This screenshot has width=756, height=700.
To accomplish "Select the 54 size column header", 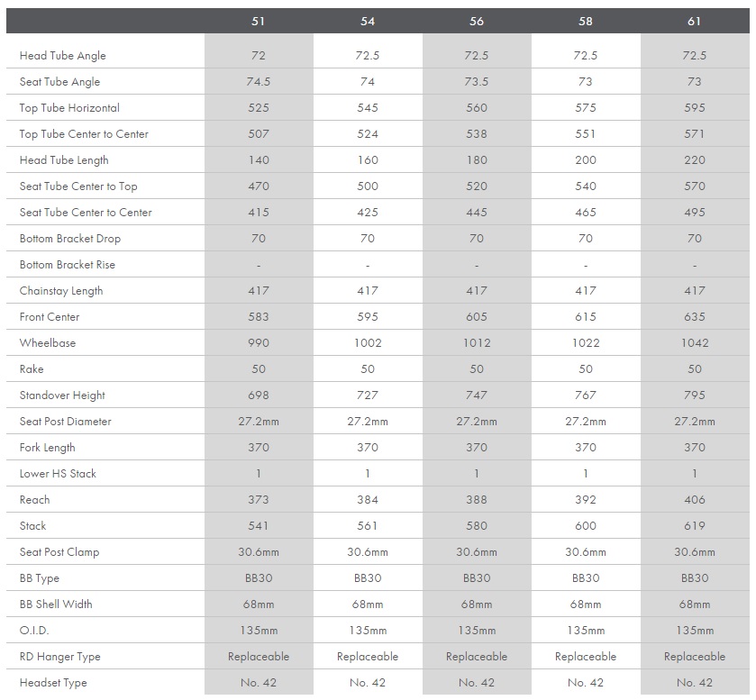I will click(368, 21).
